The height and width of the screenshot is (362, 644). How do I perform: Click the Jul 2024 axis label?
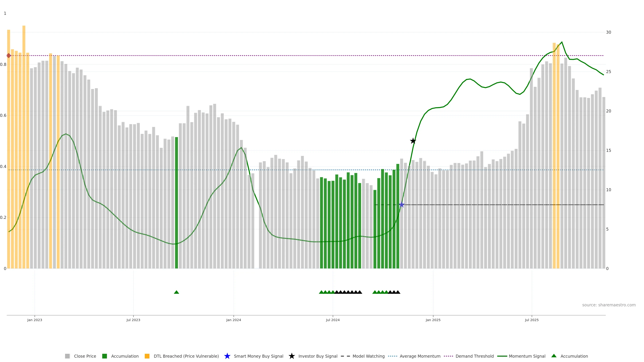(333, 320)
